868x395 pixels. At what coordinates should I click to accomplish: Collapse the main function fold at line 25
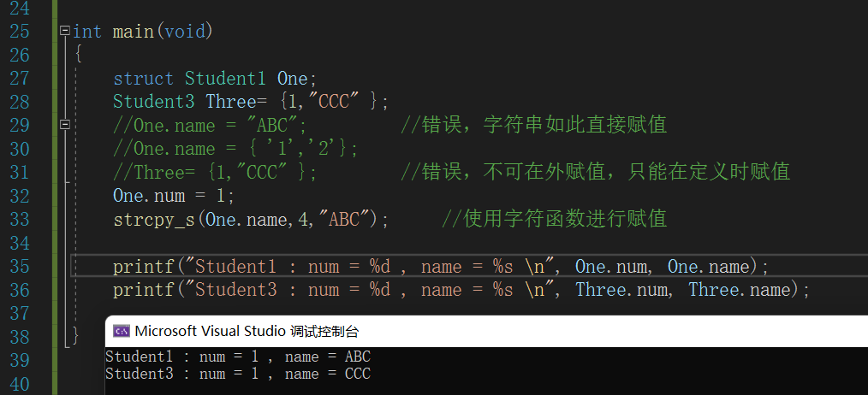[x=65, y=31]
